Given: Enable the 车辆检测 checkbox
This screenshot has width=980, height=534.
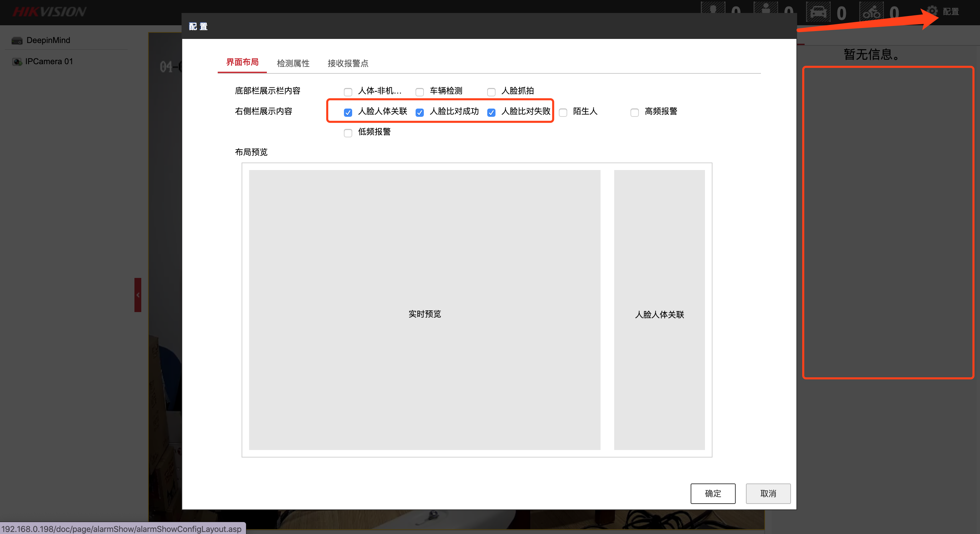Looking at the screenshot, I should (420, 92).
